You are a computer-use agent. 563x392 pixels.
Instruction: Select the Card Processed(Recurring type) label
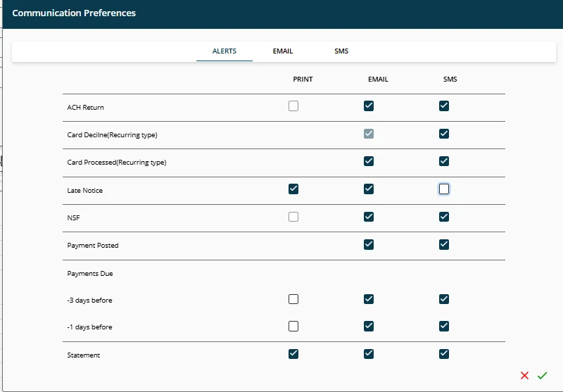click(117, 163)
